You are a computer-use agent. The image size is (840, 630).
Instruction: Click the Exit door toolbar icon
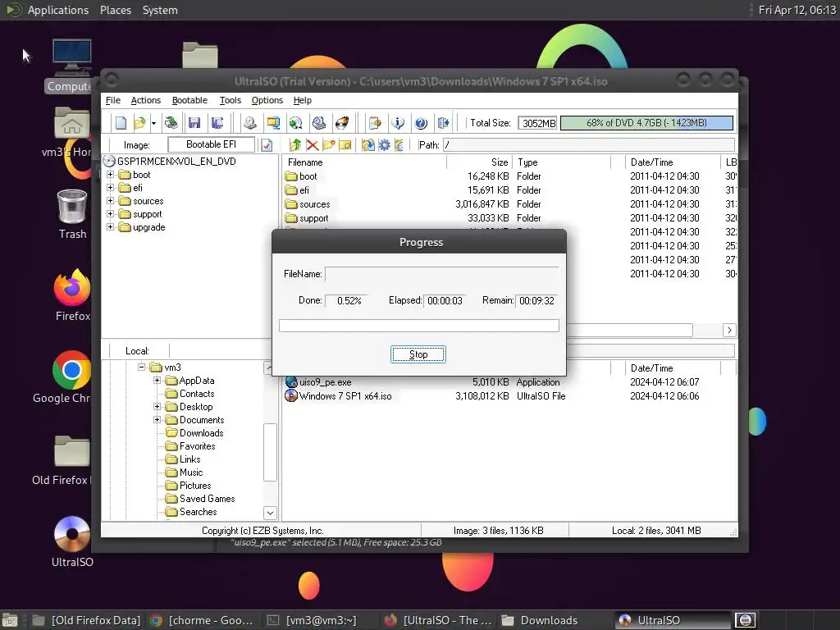pos(444,123)
